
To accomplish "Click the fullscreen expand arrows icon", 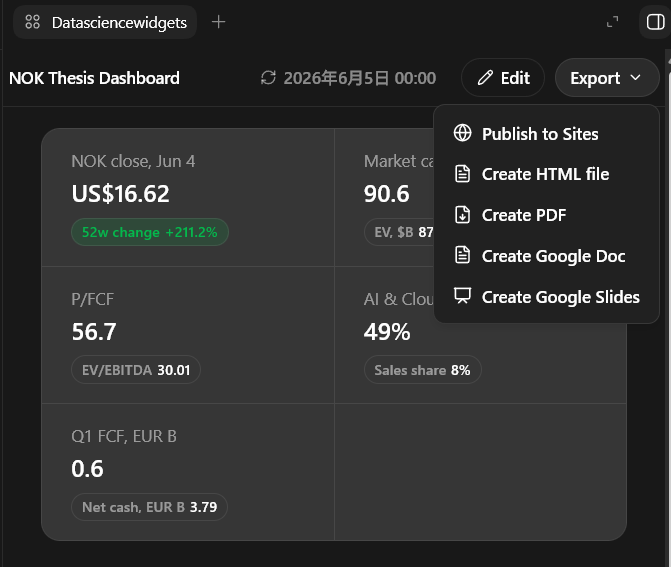I will pyautogui.click(x=613, y=22).
